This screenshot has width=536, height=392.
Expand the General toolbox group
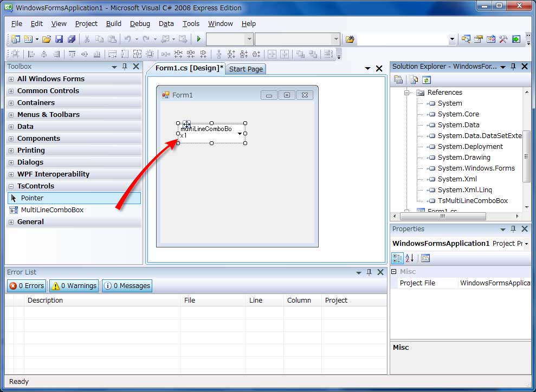[11, 223]
